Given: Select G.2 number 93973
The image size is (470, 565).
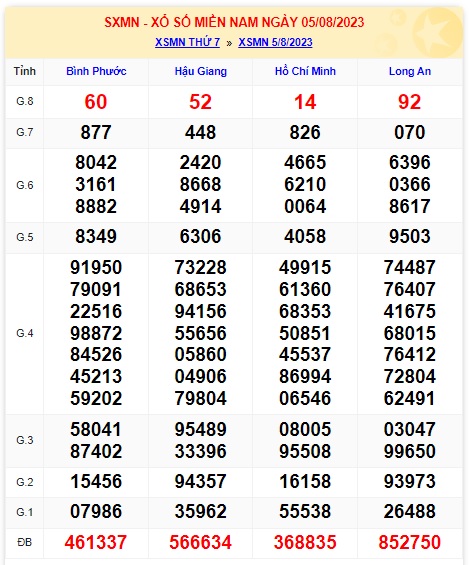Looking at the screenshot, I should coord(409,481).
